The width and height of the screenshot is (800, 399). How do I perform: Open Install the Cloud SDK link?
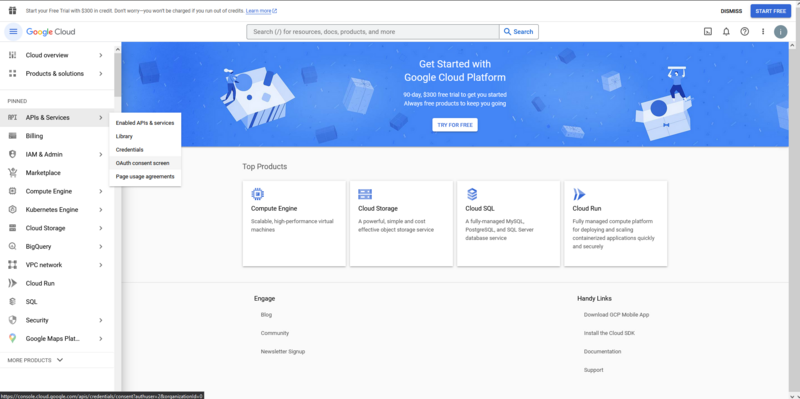609,333
